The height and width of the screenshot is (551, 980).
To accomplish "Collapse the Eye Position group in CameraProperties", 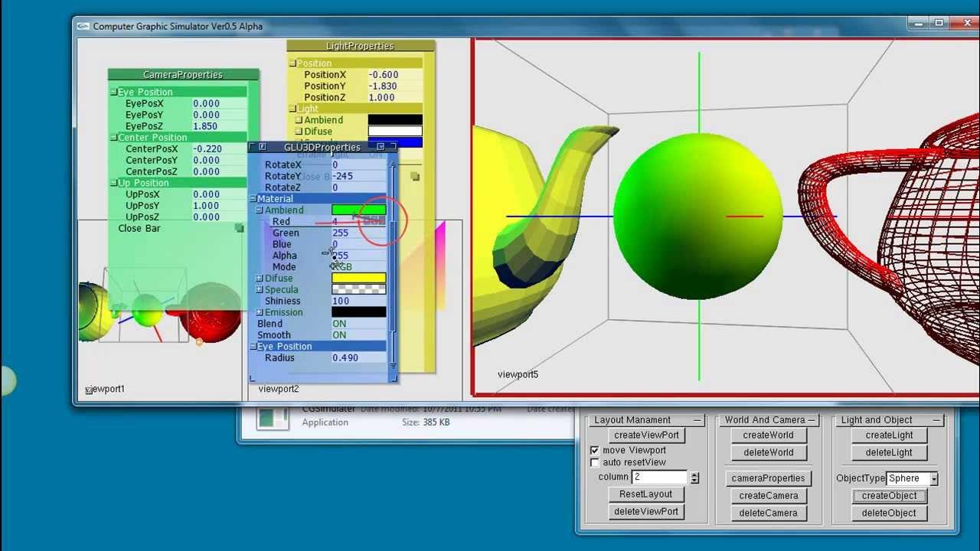I will click(113, 92).
